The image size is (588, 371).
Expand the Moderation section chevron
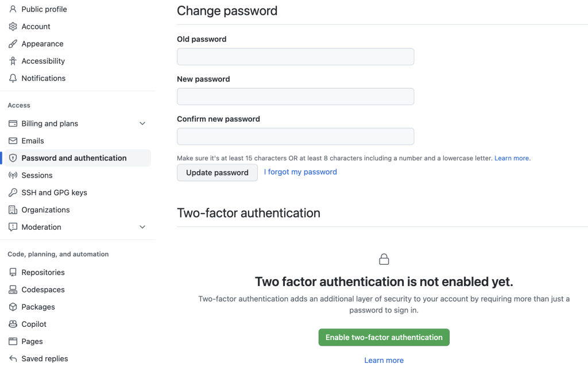(142, 227)
